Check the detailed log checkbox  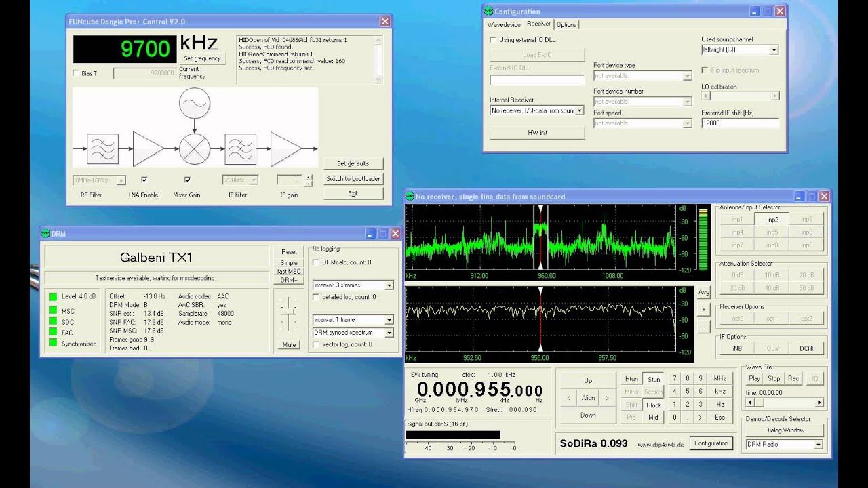(316, 297)
